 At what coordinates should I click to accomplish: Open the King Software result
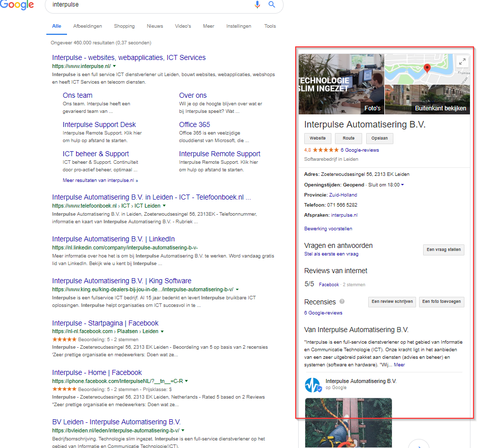point(122,281)
